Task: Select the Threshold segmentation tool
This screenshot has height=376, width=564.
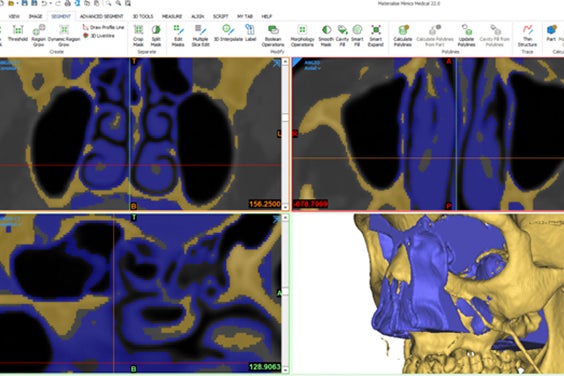Action: click(17, 34)
